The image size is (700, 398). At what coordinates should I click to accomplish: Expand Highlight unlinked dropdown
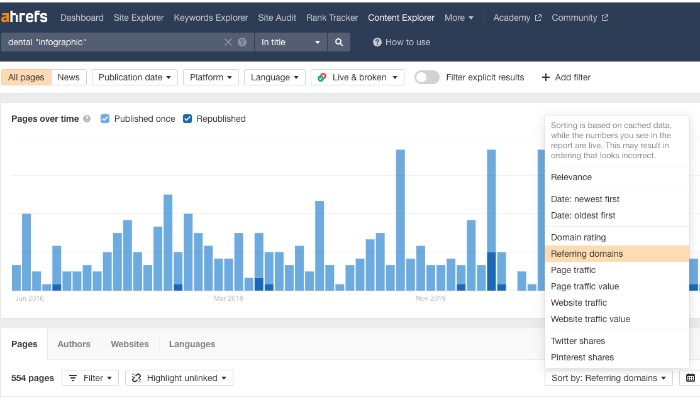179,378
